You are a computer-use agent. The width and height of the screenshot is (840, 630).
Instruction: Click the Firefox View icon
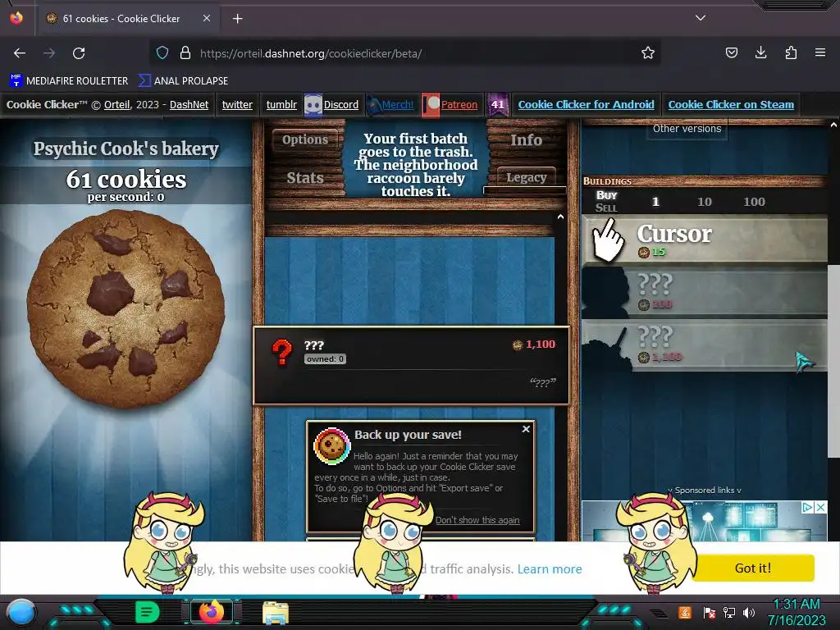pos(16,18)
